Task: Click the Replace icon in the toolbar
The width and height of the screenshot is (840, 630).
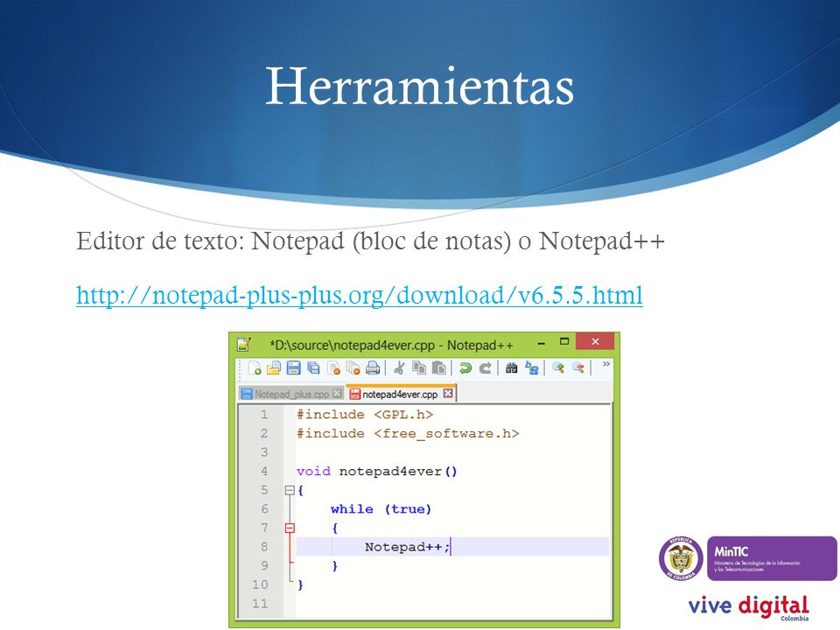Action: 531,368
